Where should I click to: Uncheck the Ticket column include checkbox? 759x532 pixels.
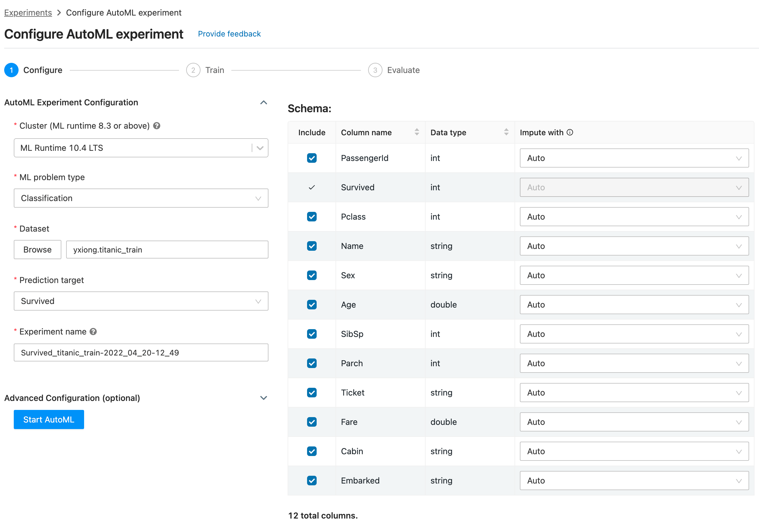click(x=312, y=393)
